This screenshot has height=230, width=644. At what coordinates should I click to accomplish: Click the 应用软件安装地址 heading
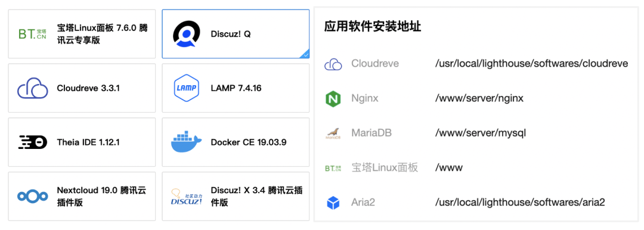coord(373,27)
